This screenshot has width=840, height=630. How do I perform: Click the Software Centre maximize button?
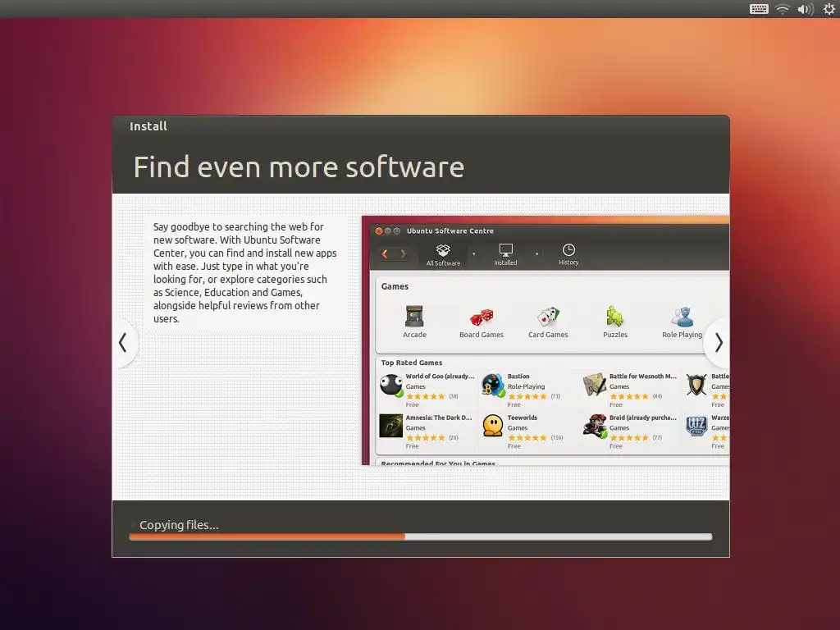click(396, 231)
